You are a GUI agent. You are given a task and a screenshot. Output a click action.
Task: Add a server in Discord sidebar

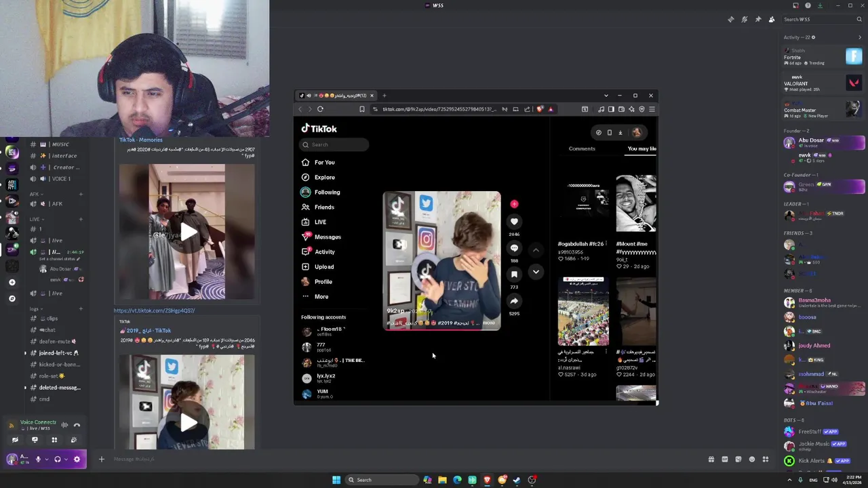point(12,282)
